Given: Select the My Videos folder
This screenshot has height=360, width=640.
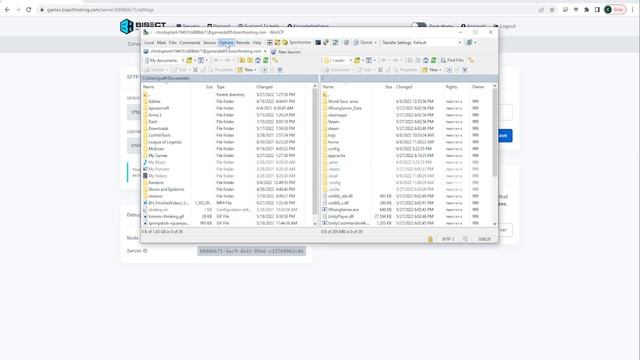Looking at the screenshot, I should tap(157, 176).
